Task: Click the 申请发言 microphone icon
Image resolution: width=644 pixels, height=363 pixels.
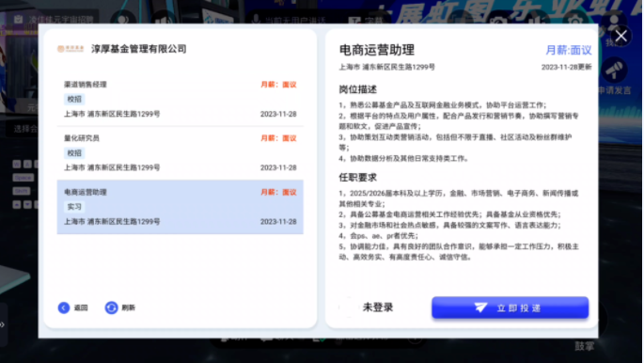Action: point(614,71)
